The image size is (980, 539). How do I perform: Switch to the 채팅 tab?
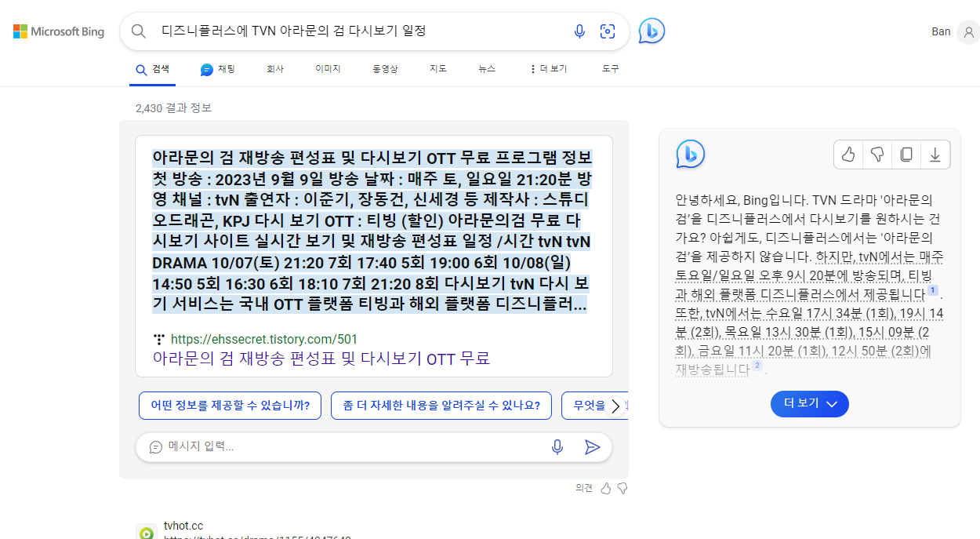point(218,69)
